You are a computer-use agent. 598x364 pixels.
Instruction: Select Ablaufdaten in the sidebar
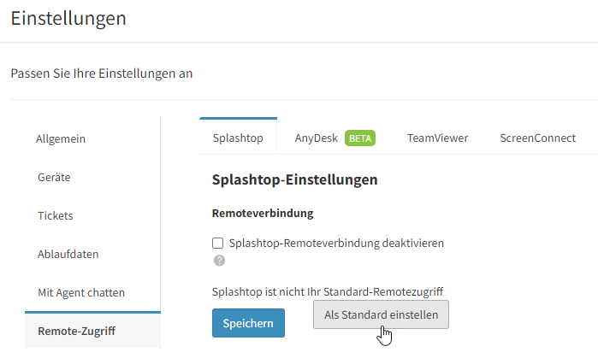click(68, 254)
